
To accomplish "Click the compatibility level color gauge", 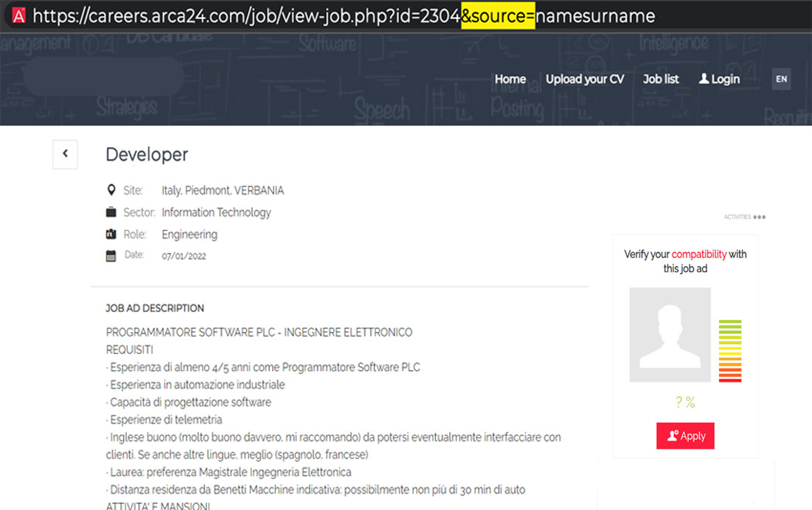I will [729, 351].
